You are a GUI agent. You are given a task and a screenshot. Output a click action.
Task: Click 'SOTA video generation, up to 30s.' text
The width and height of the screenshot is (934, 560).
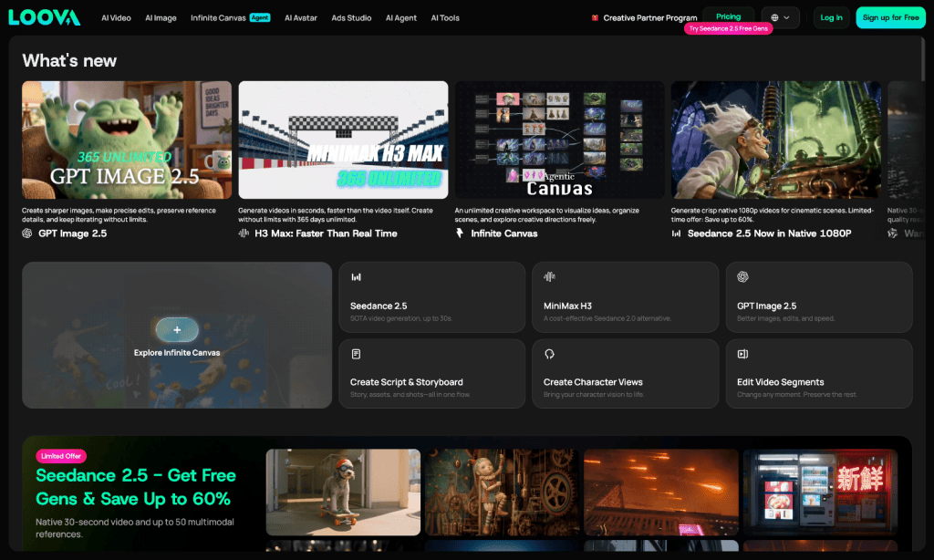point(401,318)
